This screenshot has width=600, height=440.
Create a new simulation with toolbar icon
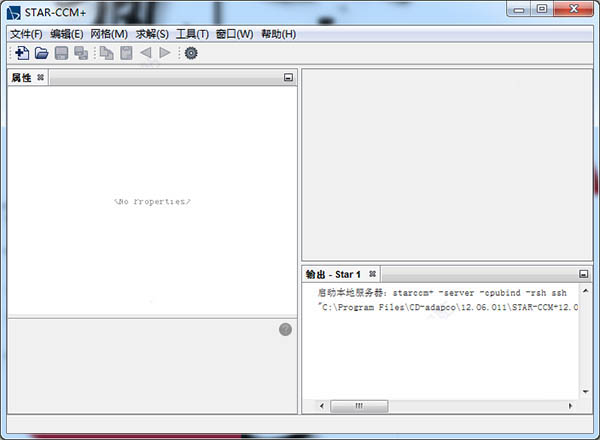click(22, 53)
